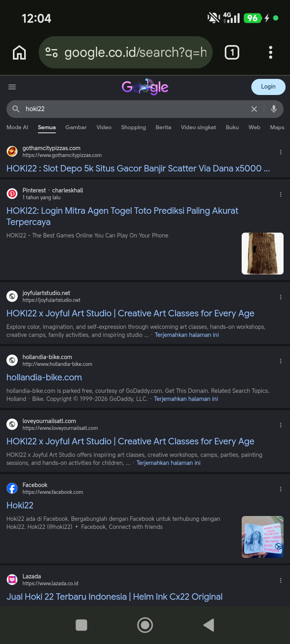Open Jual Hoki 22 Terbaru Indonesia link
The image size is (290, 644).
(114, 597)
